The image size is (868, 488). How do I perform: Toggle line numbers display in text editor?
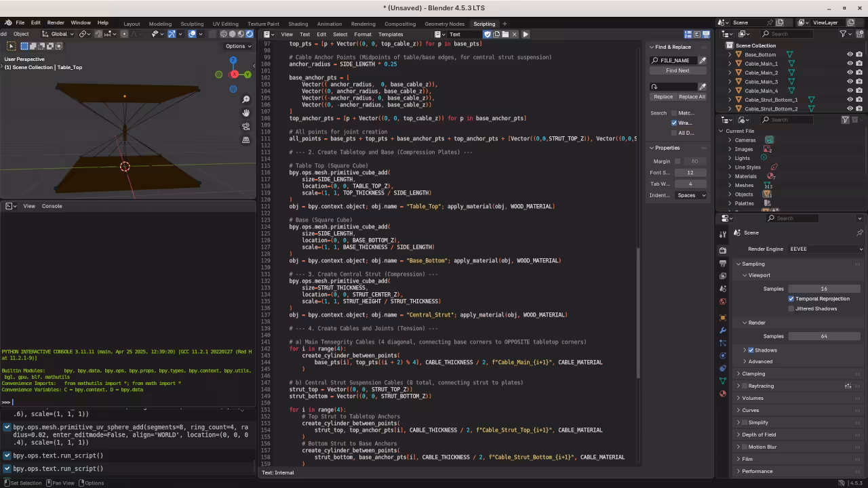688,34
